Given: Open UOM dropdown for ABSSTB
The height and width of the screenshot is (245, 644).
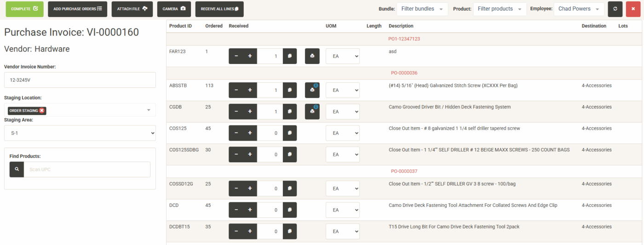Looking at the screenshot, I should click(343, 90).
